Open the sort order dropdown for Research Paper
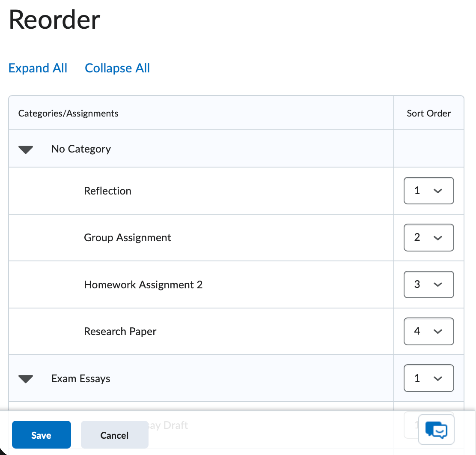The image size is (476, 455). click(428, 331)
